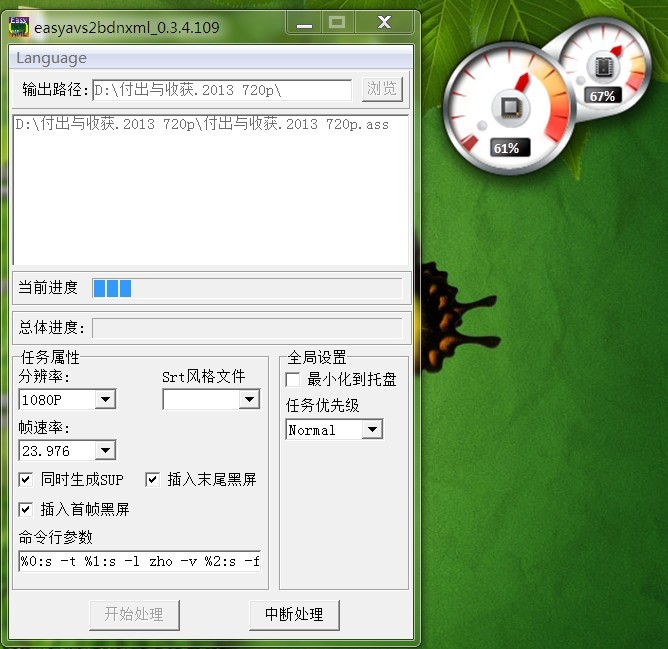Close the easyavs2bdnxml window
The width and height of the screenshot is (668, 649).
click(x=385, y=21)
